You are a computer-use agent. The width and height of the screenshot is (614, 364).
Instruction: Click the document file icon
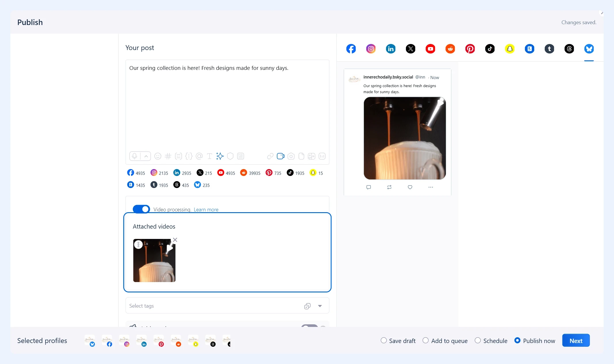coord(301,156)
